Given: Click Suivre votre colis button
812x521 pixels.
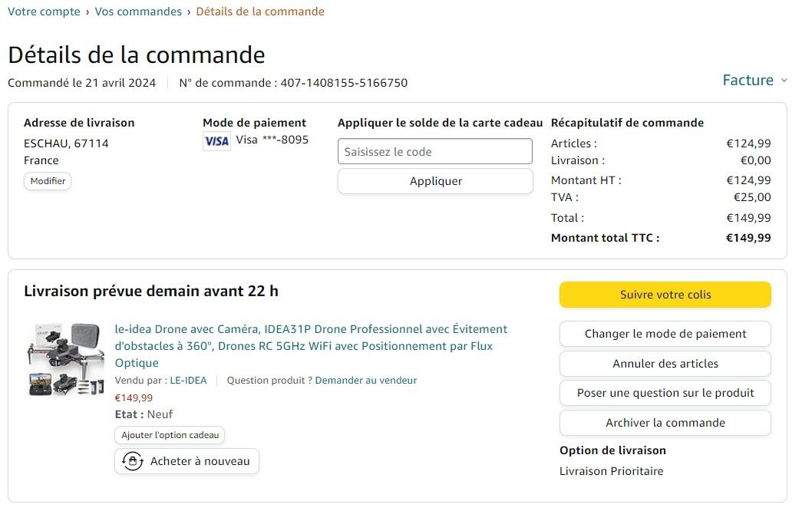Looking at the screenshot, I should (x=665, y=295).
